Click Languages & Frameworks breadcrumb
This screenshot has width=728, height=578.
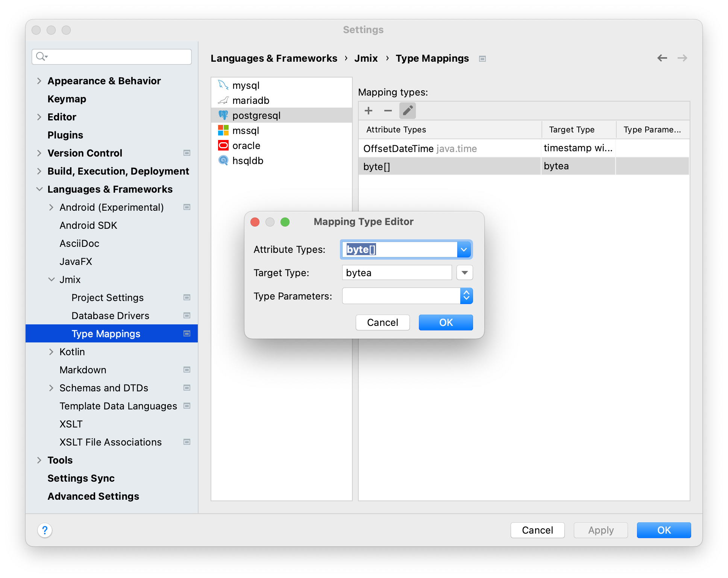click(x=274, y=58)
